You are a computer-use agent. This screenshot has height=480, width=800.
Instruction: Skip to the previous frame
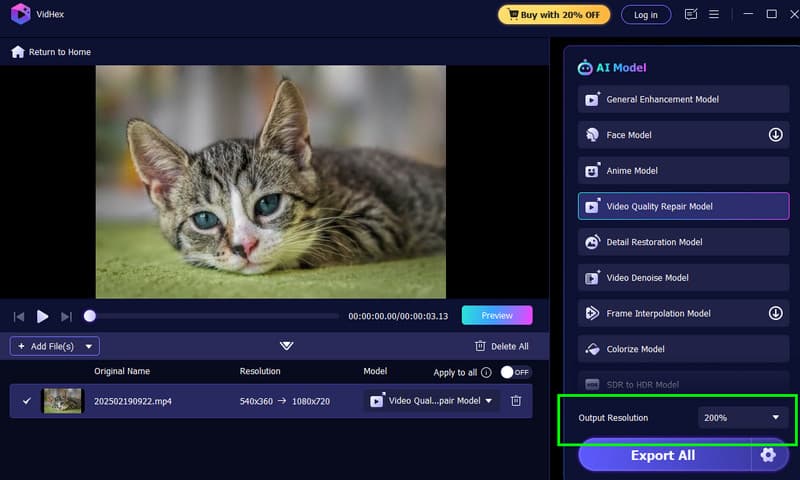18,316
